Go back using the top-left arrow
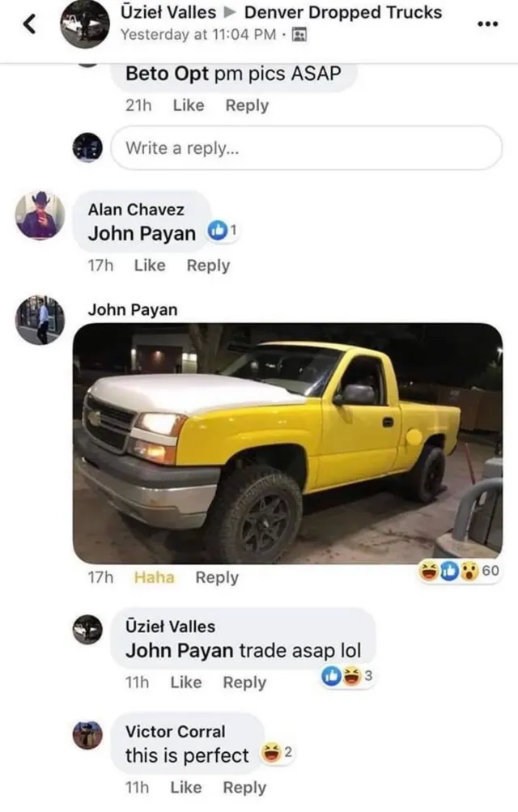518x812 pixels. [x=30, y=23]
